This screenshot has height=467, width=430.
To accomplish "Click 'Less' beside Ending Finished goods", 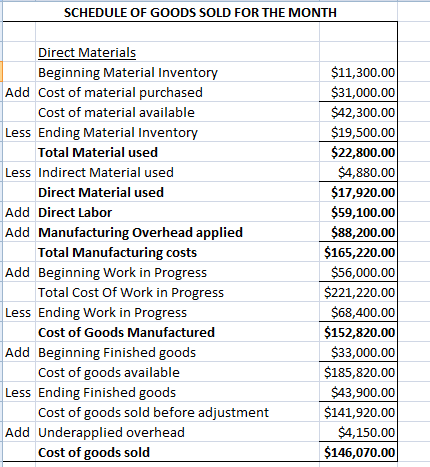I will click(x=18, y=392).
